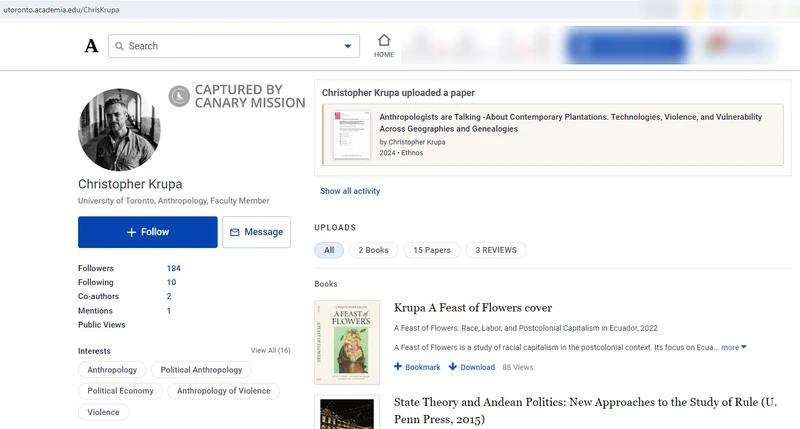800x429 pixels.
Task: Open uploaded paper's document thumbnail
Action: coord(352,134)
